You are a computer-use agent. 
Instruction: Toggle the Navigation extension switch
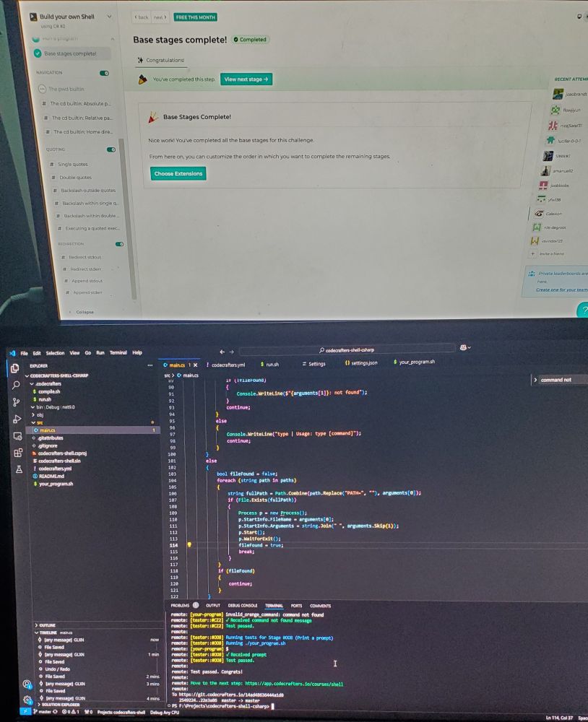click(x=105, y=73)
